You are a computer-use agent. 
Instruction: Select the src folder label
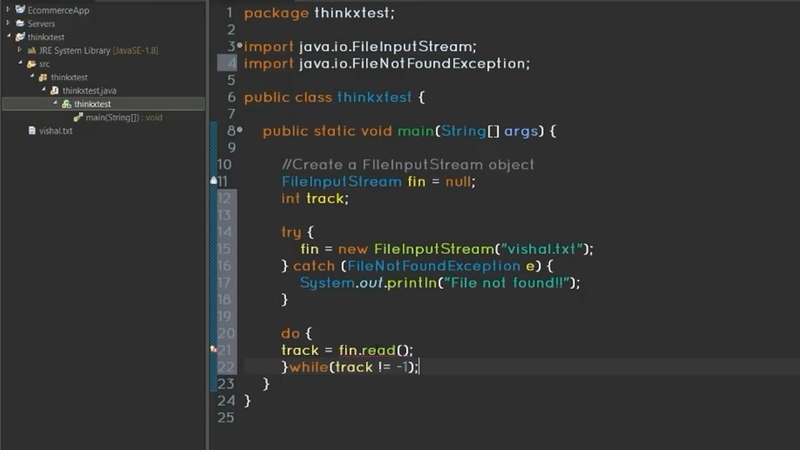tap(44, 64)
